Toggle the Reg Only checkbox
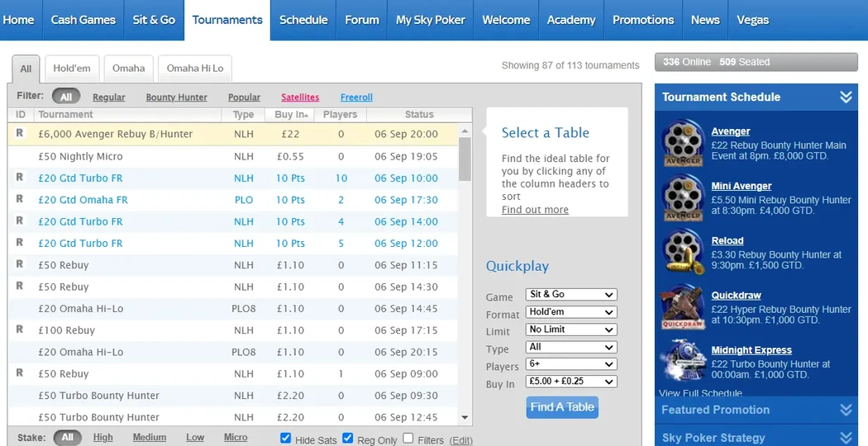868x446 pixels. coord(348,439)
